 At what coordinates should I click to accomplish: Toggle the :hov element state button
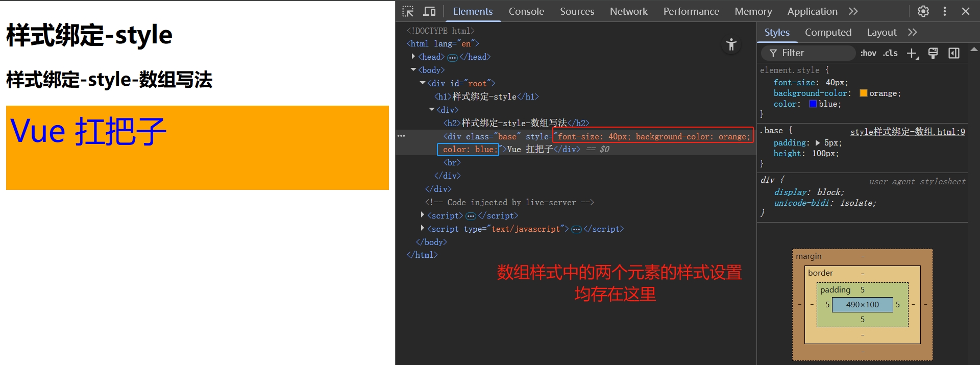pos(868,53)
